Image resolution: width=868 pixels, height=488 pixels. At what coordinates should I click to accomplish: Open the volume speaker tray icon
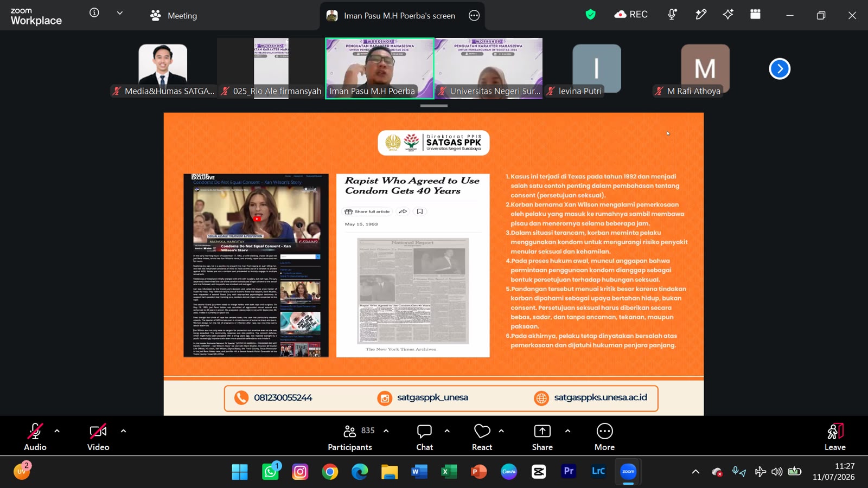click(777, 471)
